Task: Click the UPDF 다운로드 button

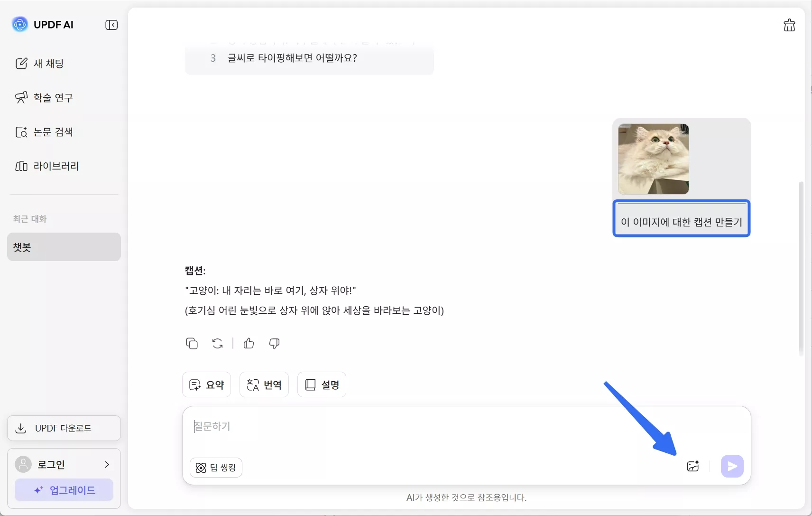Action: [x=64, y=428]
